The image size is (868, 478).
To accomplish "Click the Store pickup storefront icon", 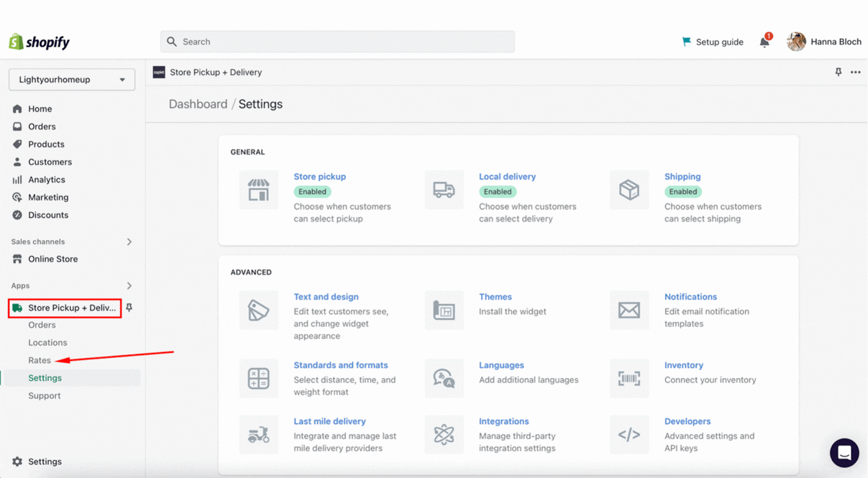I will [x=259, y=190].
